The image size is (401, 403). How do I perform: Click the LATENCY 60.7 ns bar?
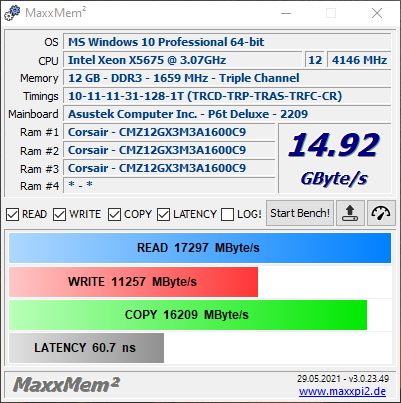(86, 348)
